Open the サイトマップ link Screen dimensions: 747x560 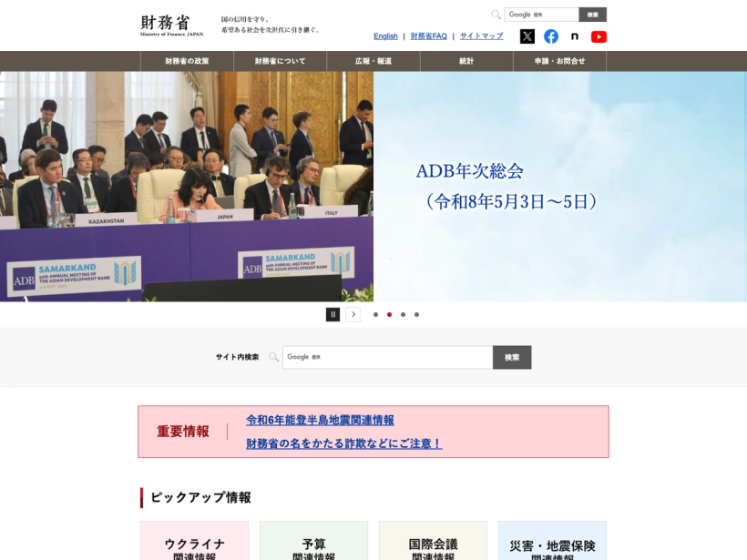tap(481, 36)
